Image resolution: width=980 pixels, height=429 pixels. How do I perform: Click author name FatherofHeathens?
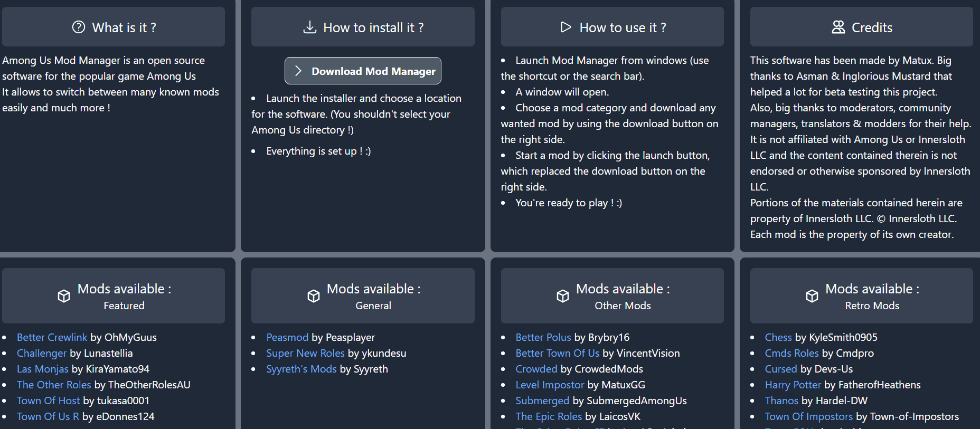[x=880, y=385]
